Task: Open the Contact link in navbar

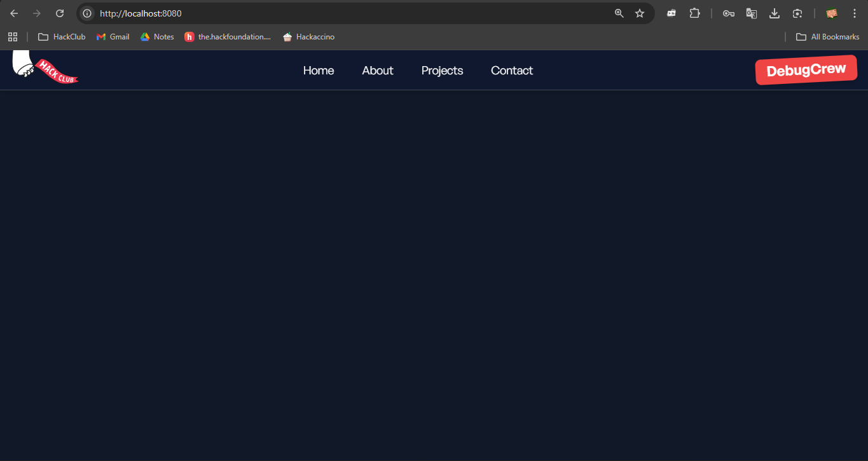Action: pyautogui.click(x=512, y=71)
